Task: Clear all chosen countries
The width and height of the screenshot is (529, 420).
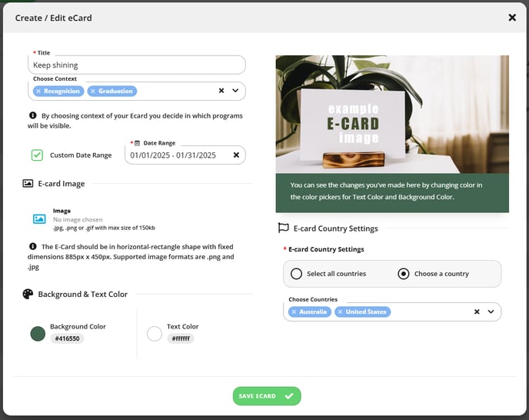Action: coord(477,312)
